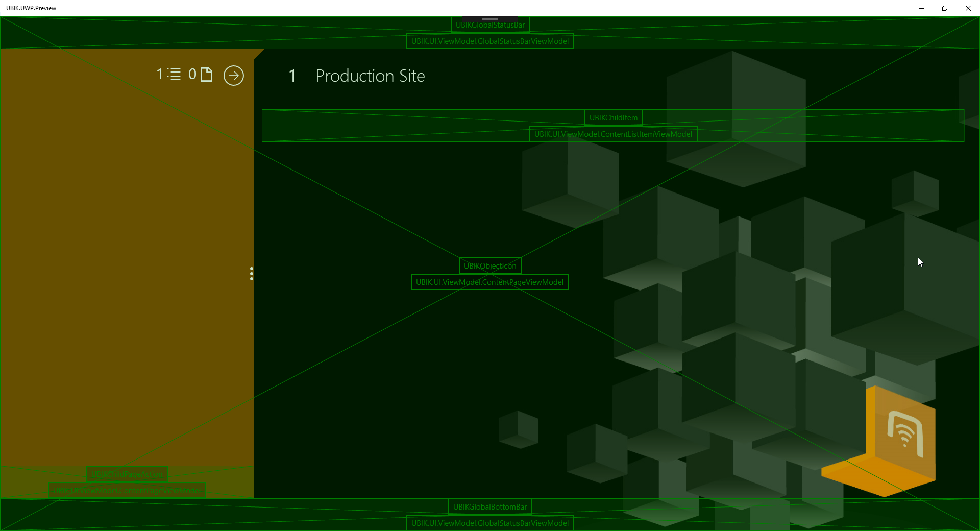Click the bottom GlobalStatusBarViewModel label

(490, 523)
